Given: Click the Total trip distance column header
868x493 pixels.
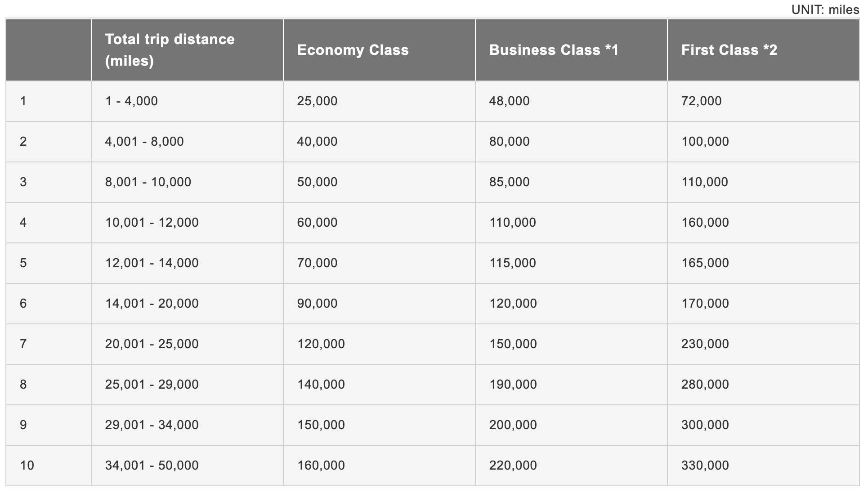Looking at the screenshot, I should [x=187, y=50].
